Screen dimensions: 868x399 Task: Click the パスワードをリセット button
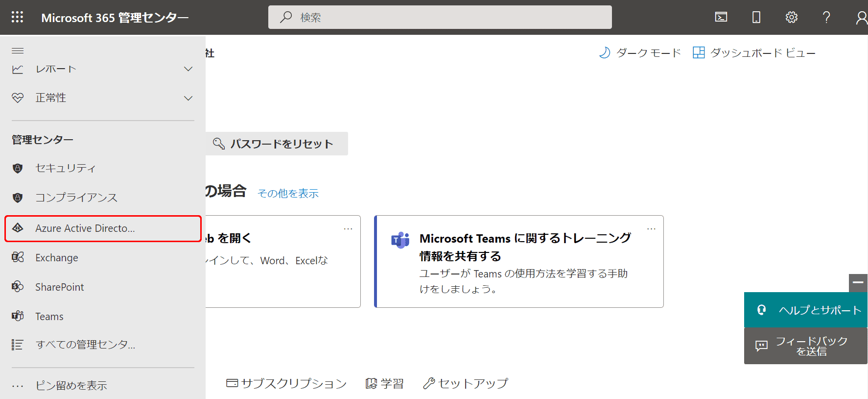[x=277, y=144]
